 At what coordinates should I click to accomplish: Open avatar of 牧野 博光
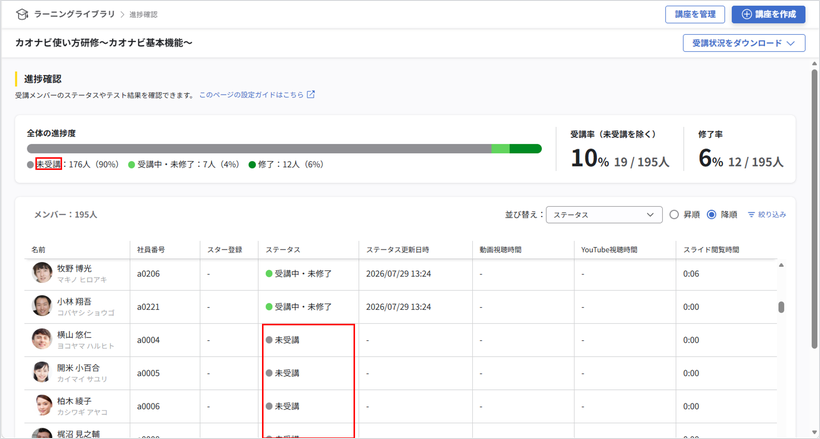pos(42,273)
